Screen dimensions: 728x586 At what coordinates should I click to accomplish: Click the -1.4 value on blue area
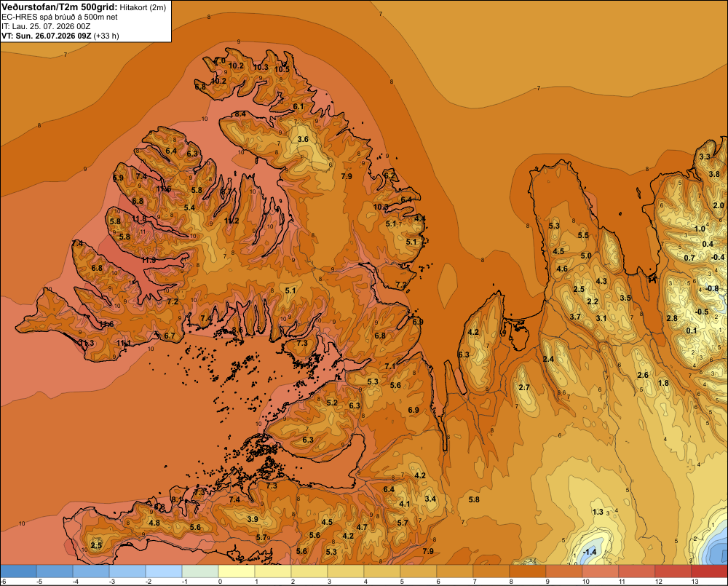click(x=589, y=552)
